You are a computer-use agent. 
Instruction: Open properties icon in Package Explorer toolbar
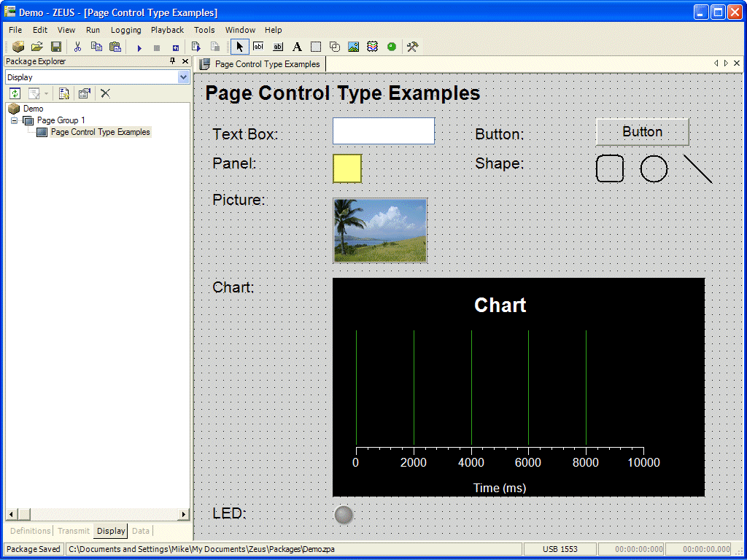(x=85, y=93)
